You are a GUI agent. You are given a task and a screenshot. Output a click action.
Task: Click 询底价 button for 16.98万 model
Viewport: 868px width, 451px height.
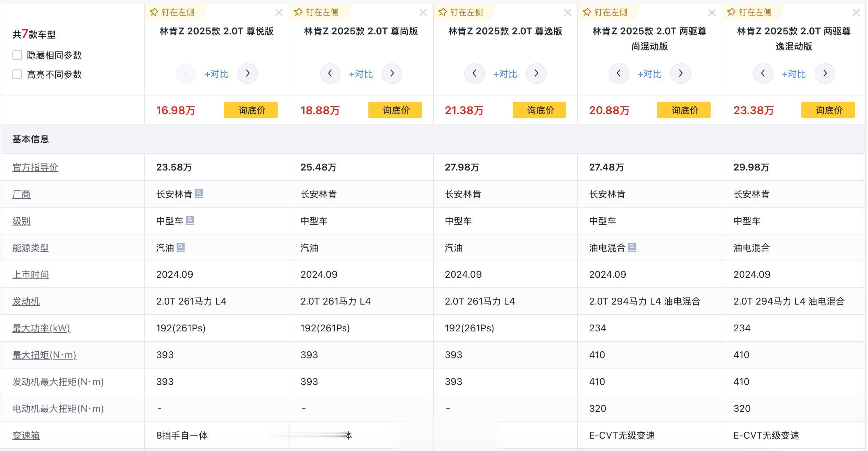[x=251, y=110]
